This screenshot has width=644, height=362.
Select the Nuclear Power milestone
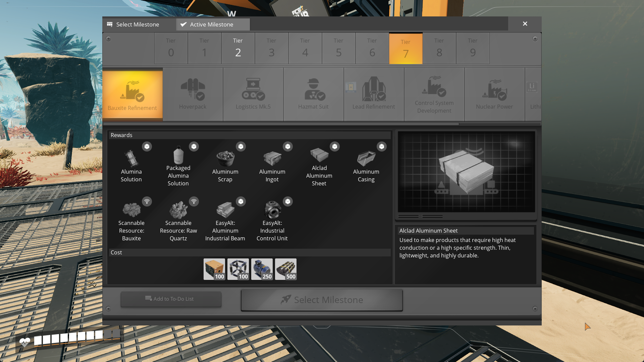(495, 94)
